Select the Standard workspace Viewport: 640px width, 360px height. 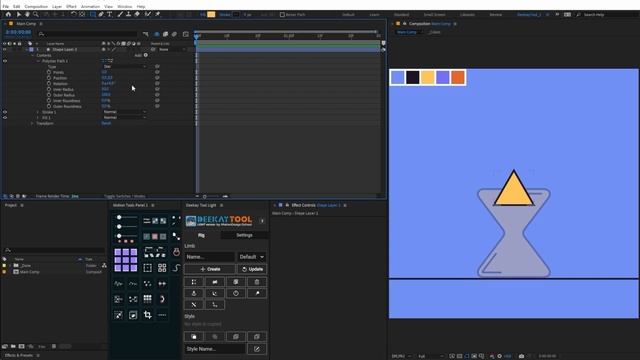(x=401, y=15)
